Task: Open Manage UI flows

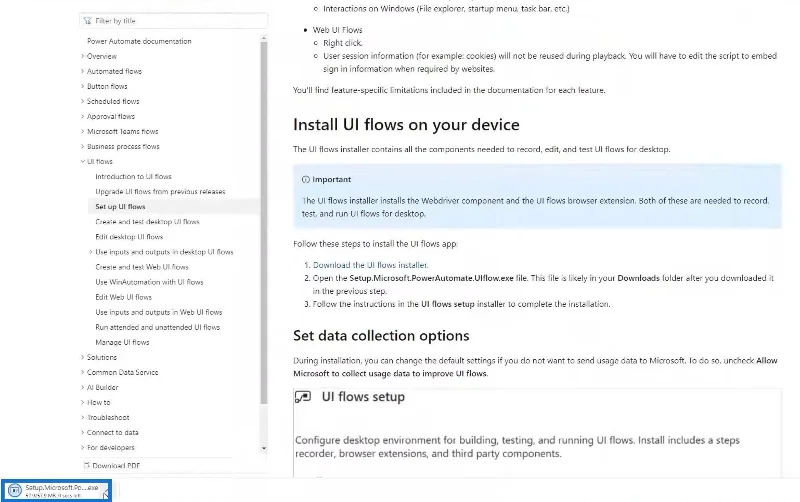Action: click(x=122, y=342)
